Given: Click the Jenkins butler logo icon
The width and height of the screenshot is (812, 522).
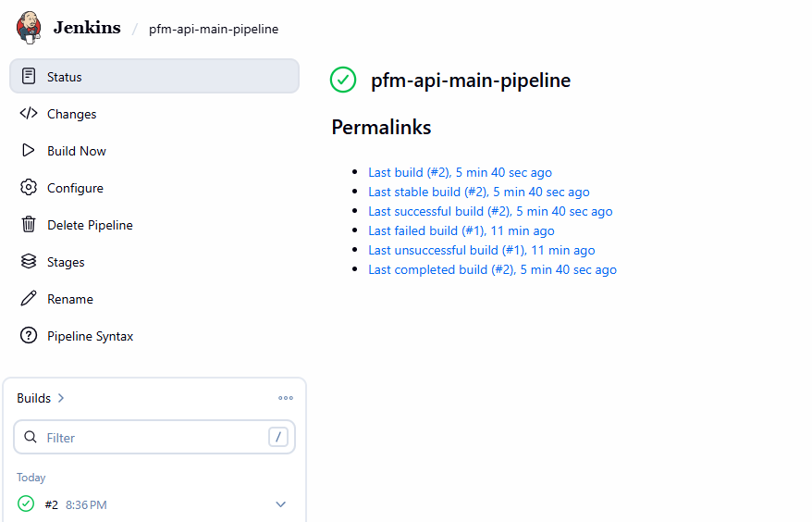Looking at the screenshot, I should 29,27.
